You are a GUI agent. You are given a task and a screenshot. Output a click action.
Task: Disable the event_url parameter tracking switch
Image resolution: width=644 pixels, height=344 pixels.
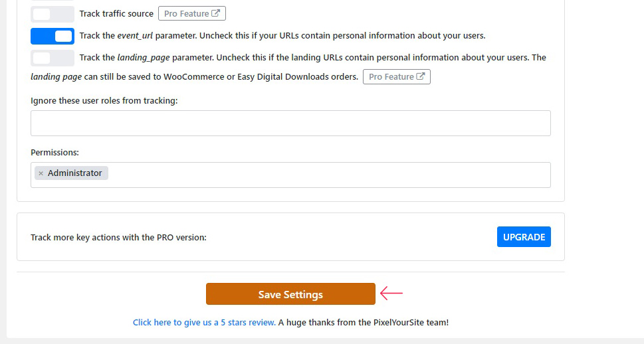click(52, 36)
